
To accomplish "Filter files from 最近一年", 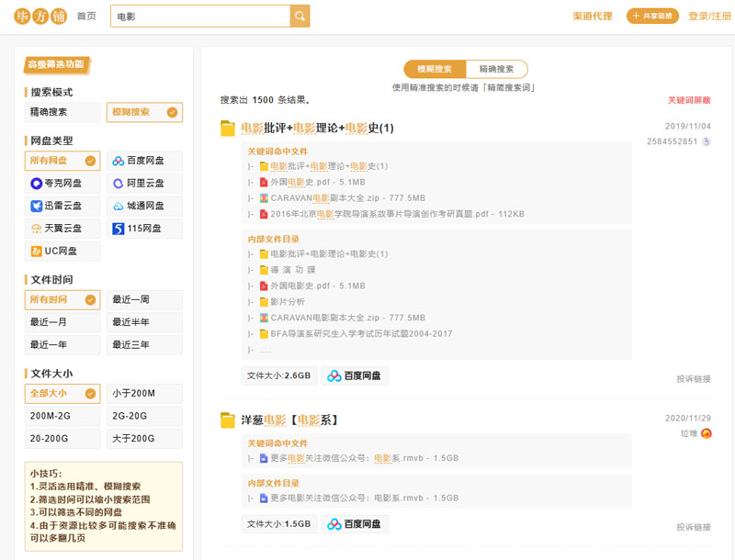I will 62,344.
